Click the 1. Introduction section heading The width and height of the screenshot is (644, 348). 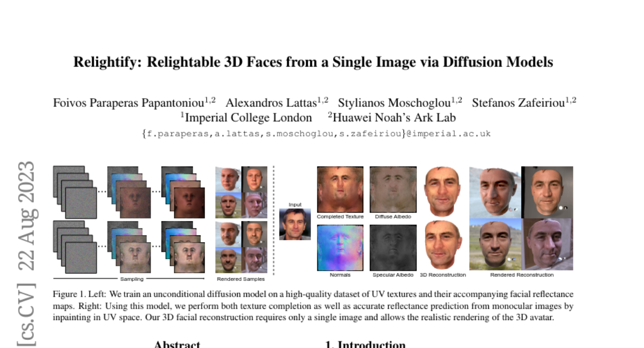365,344
